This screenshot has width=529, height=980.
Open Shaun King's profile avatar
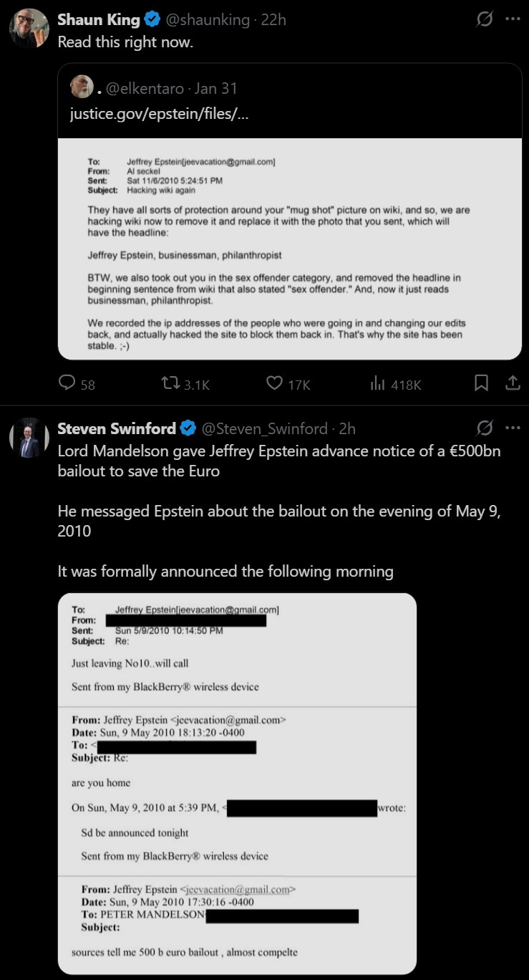point(29,29)
